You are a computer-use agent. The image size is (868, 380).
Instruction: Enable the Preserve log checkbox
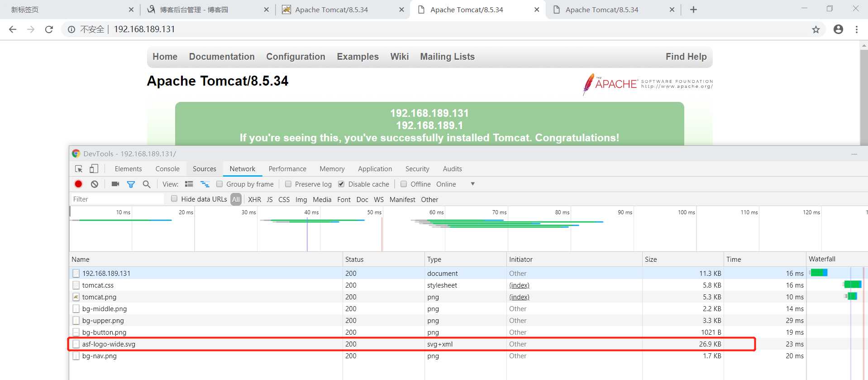(288, 184)
